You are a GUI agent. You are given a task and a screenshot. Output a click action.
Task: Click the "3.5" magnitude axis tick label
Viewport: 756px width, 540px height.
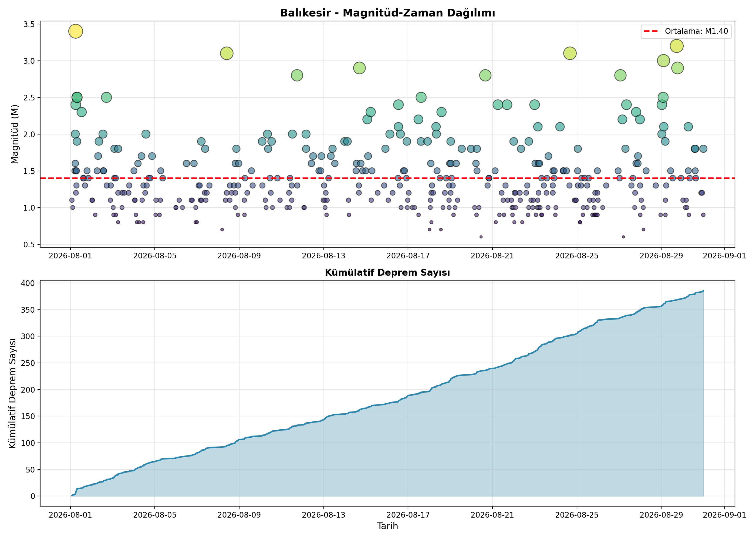pos(29,24)
